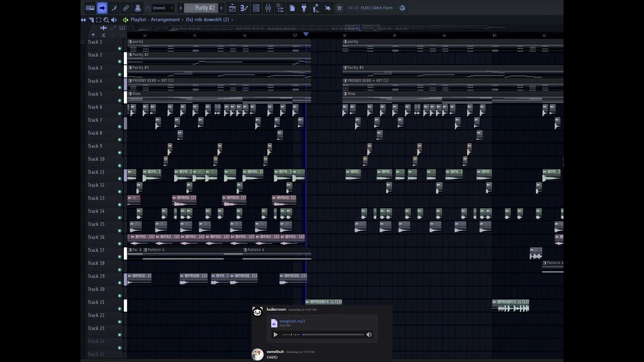Mute Track 6 via green dot
This screenshot has height=362, width=644.
tap(120, 114)
